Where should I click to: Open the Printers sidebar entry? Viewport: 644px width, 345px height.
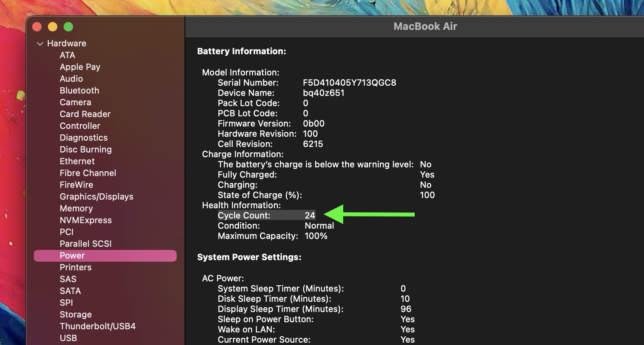(75, 267)
